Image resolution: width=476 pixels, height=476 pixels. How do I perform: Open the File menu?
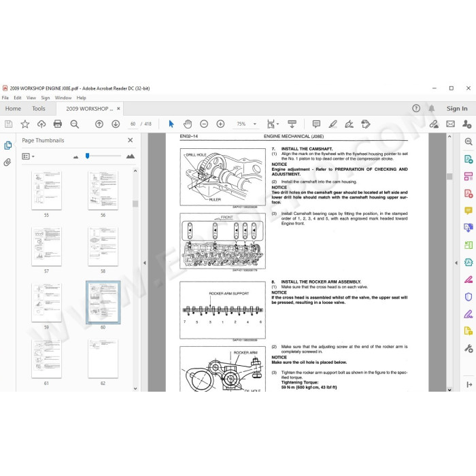tap(5, 98)
